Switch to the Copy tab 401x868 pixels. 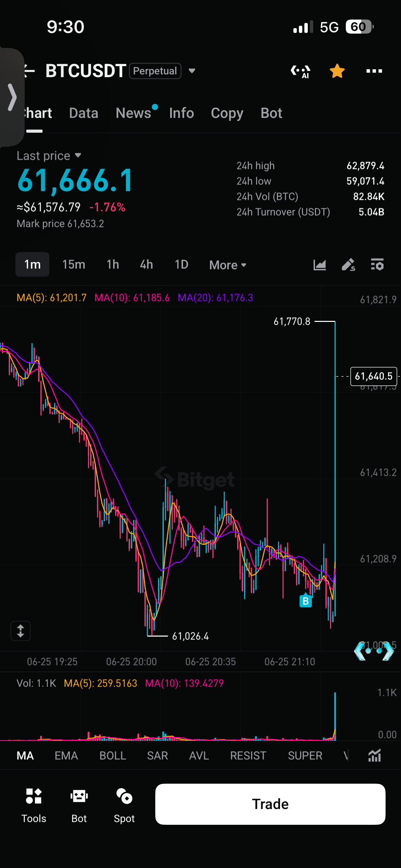tap(227, 113)
